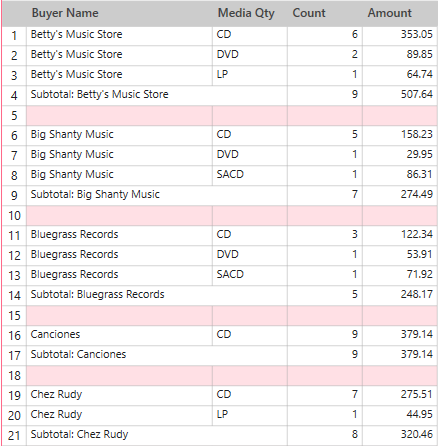Click the Subtotal: Big Shanty Music cell
The image size is (438, 446).
(x=157, y=196)
